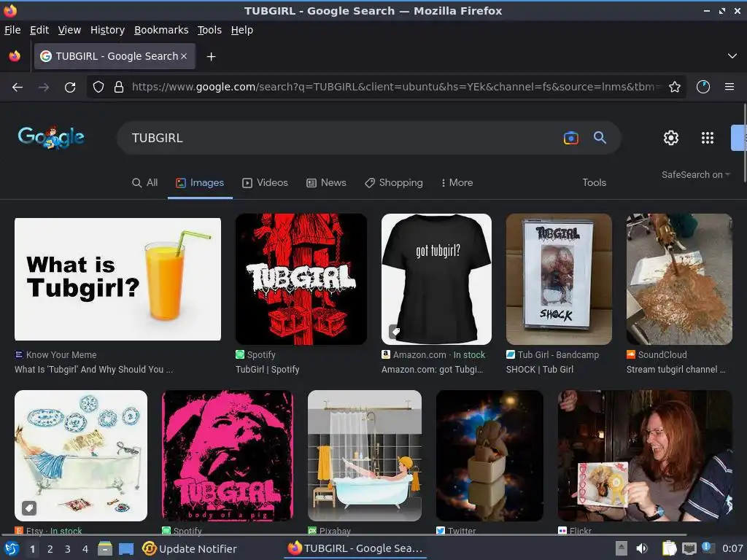Open the Google apps grid
Image resolution: width=747 pixels, height=560 pixels.
pos(708,138)
